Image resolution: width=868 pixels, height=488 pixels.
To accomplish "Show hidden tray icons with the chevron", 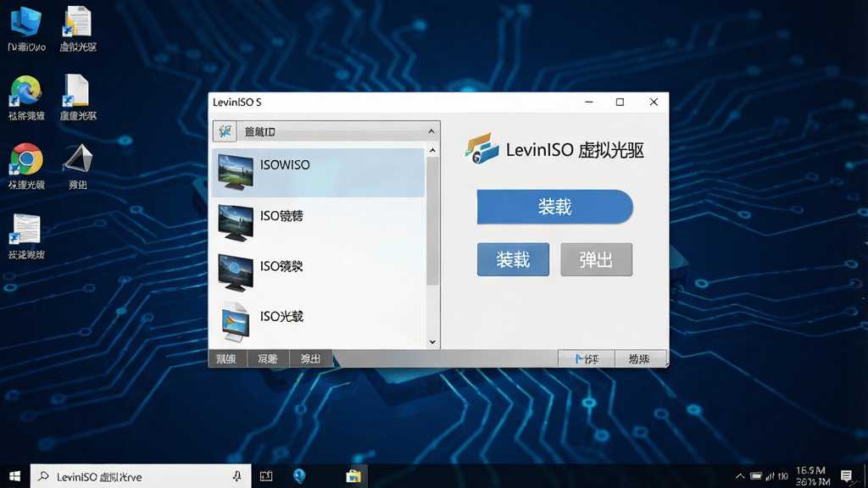I will 739,476.
